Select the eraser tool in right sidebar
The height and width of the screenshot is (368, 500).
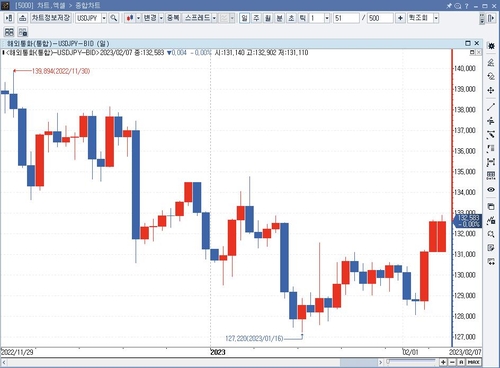[x=491, y=62]
